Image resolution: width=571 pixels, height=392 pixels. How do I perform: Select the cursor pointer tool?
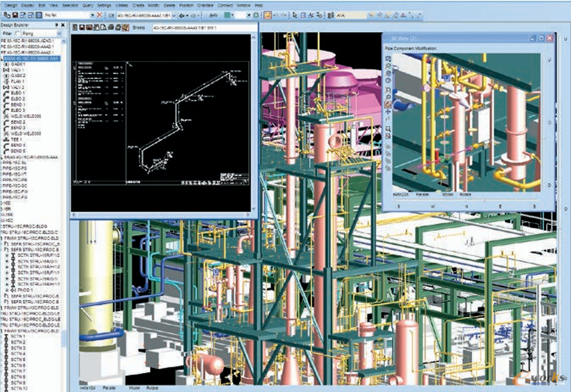[294, 15]
